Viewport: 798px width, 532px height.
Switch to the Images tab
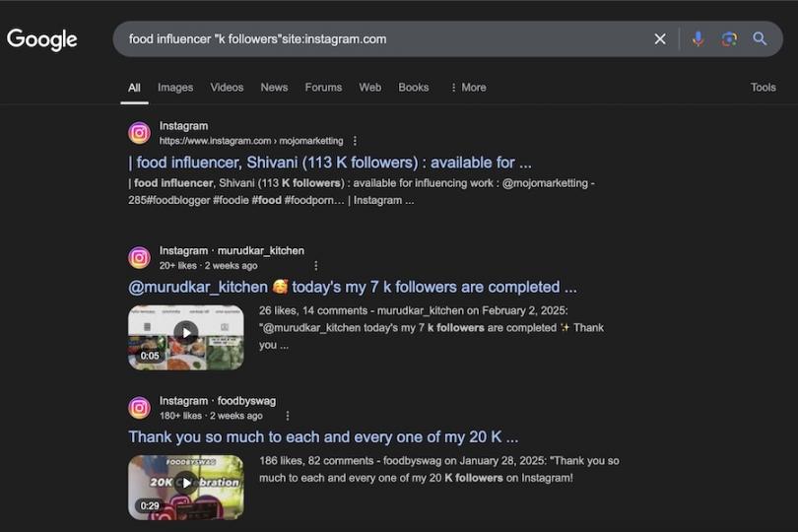pyautogui.click(x=175, y=88)
